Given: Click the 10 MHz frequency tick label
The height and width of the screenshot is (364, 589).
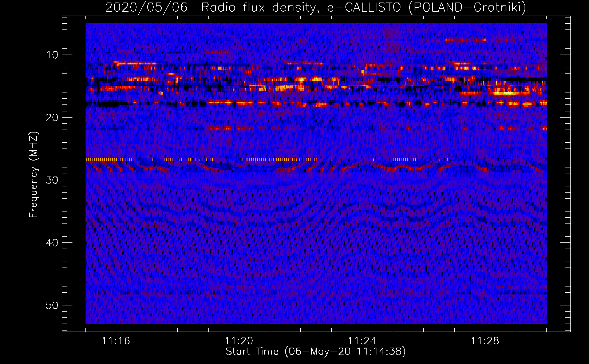Looking at the screenshot, I should tap(52, 55).
